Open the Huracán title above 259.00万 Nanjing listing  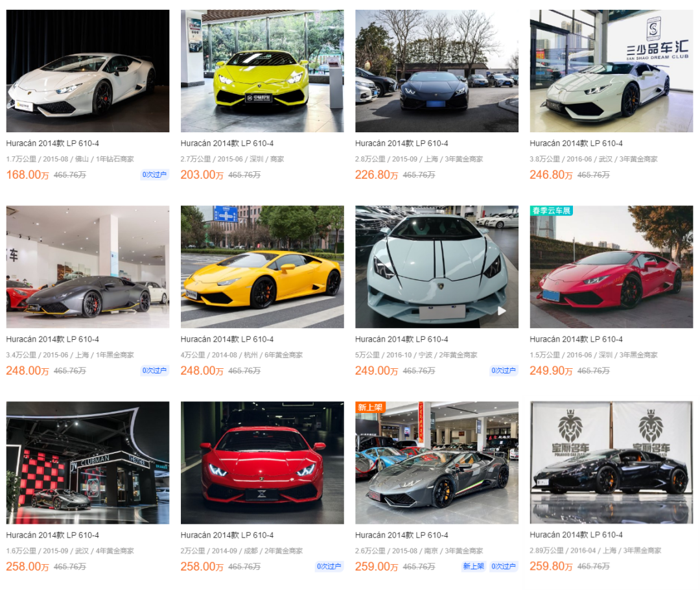[401, 535]
